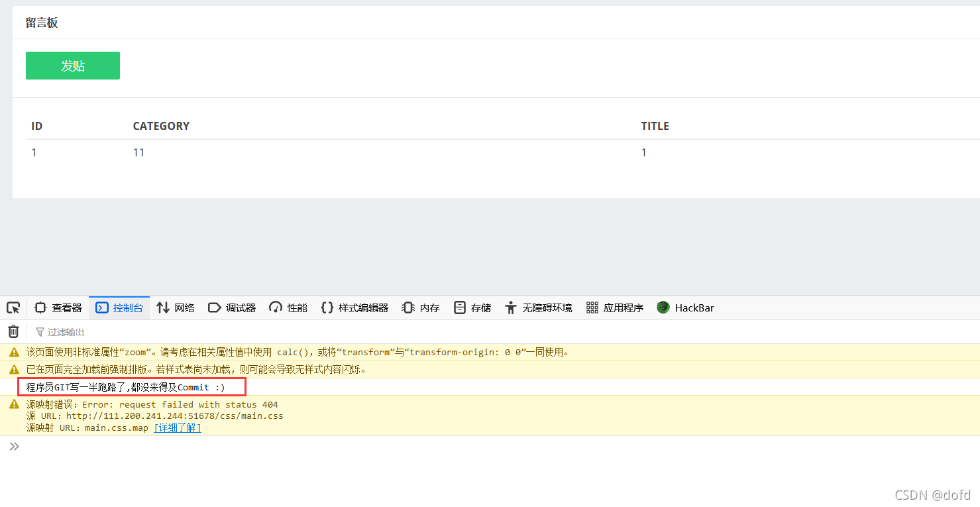The image size is (980, 507).
Task: Select the TITLE column header
Action: pos(655,126)
